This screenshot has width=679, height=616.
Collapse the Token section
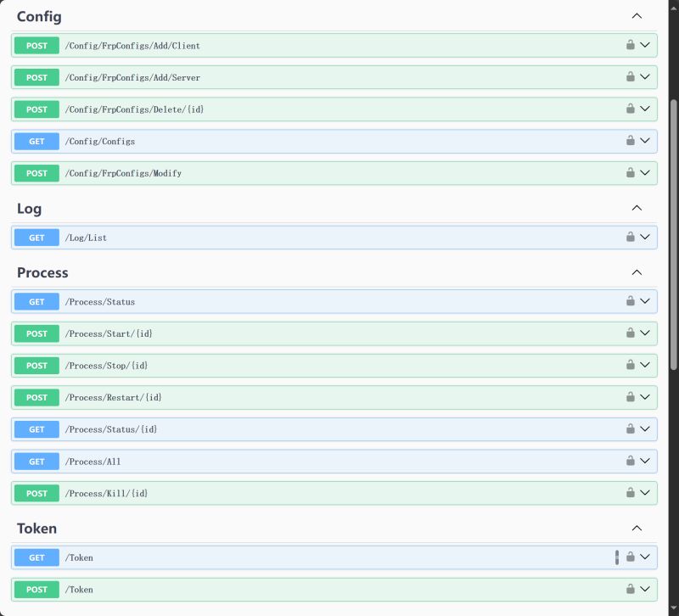(637, 528)
